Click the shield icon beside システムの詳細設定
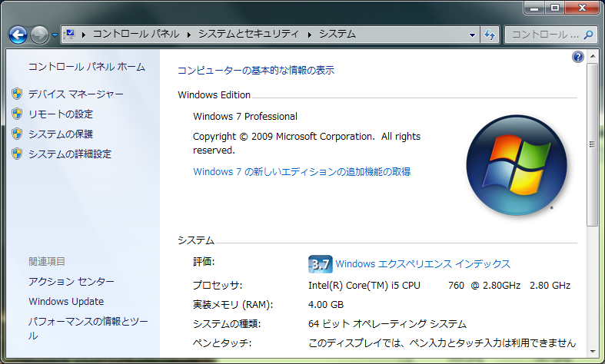 [x=17, y=154]
